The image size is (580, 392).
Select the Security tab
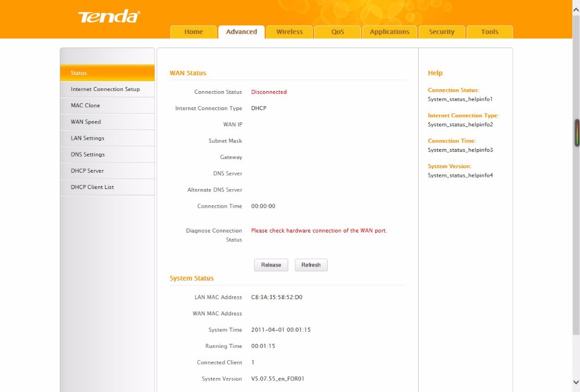[x=441, y=32]
